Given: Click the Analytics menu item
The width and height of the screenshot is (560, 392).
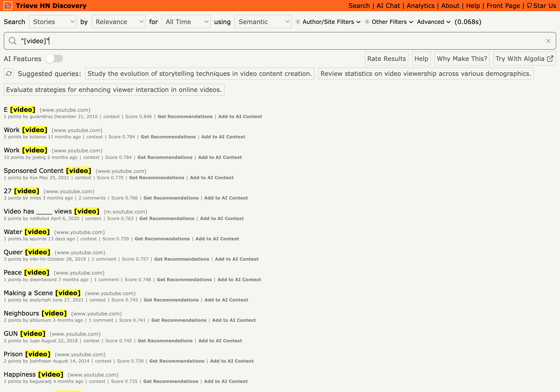Looking at the screenshot, I should coord(420,6).
